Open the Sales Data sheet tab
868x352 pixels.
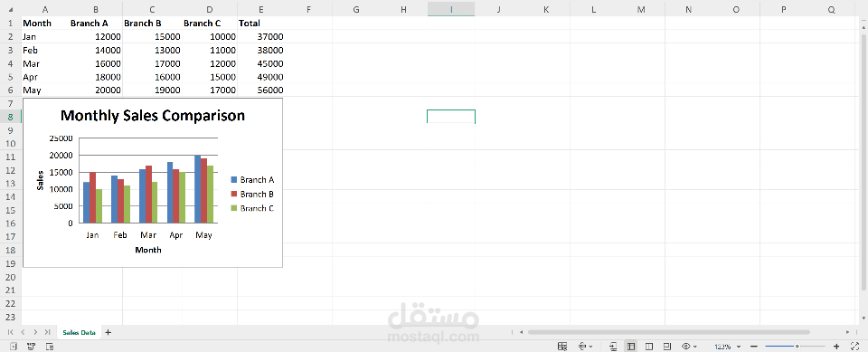click(79, 333)
